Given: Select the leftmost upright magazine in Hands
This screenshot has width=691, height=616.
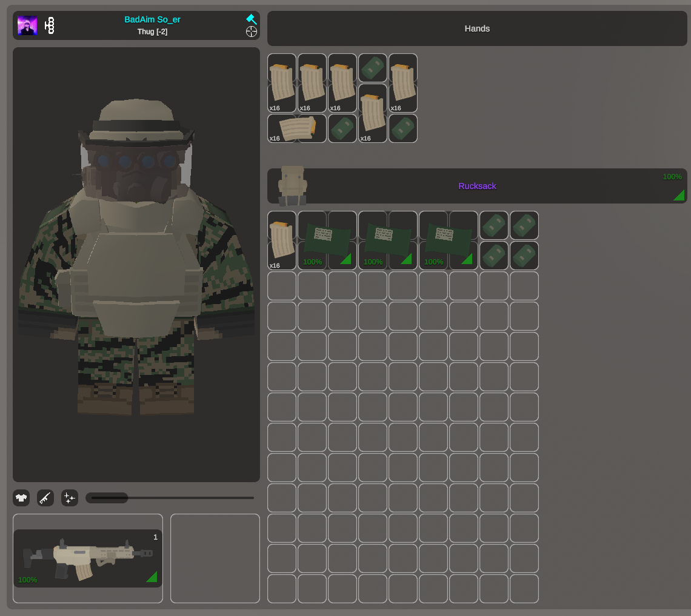Looking at the screenshot, I should [282, 83].
